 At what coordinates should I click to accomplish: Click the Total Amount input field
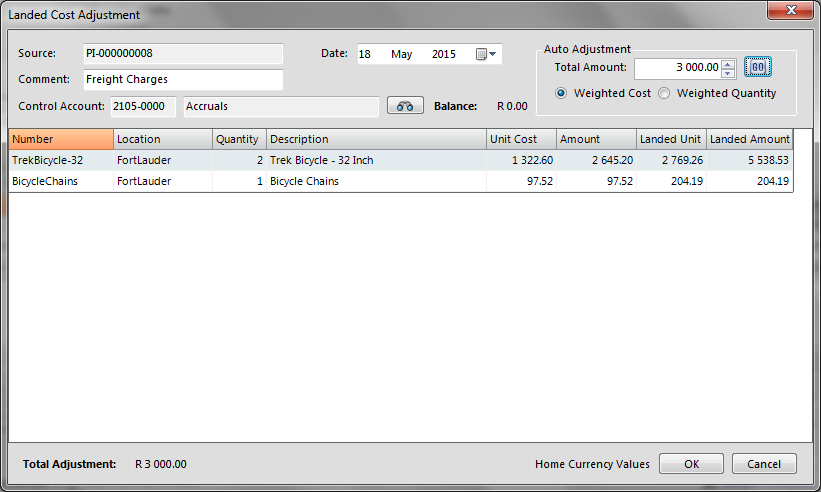pyautogui.click(x=676, y=68)
